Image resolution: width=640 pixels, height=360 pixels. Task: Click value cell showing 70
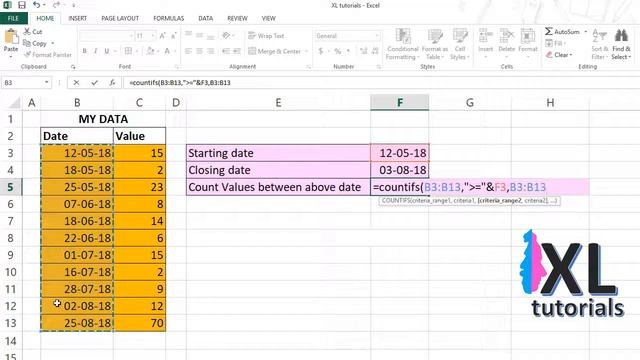pyautogui.click(x=140, y=323)
